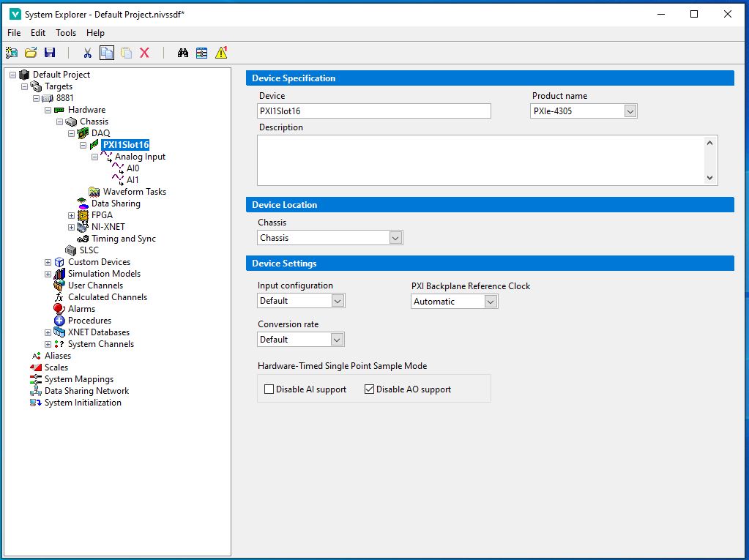Viewport: 749px width, 560px height.
Task: Collapse the Analog Input node
Action: (x=94, y=157)
